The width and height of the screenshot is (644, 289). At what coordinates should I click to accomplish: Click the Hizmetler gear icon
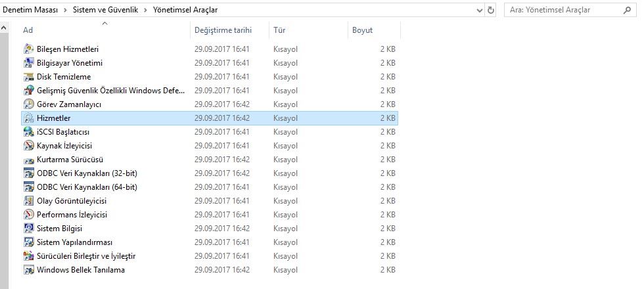point(29,118)
